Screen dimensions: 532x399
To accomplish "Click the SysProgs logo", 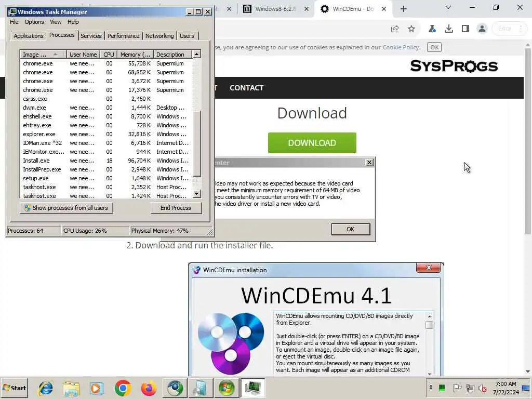I will tap(454, 66).
